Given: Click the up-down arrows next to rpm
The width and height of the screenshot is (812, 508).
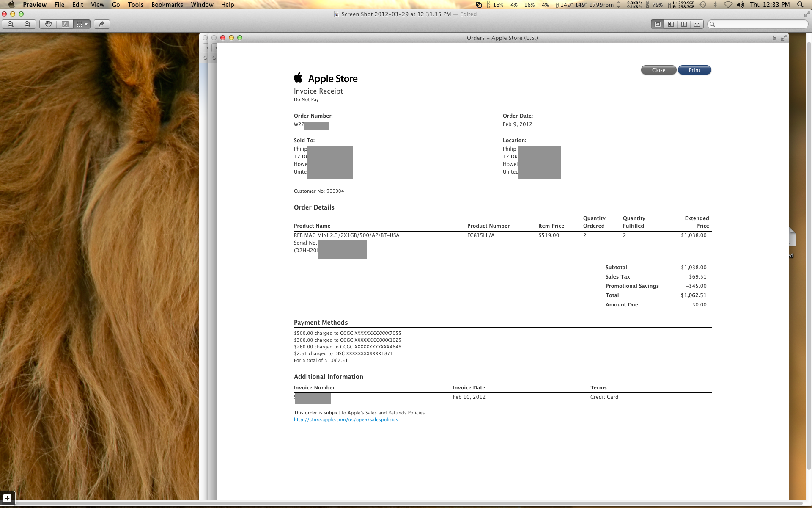Looking at the screenshot, I should 619,5.
